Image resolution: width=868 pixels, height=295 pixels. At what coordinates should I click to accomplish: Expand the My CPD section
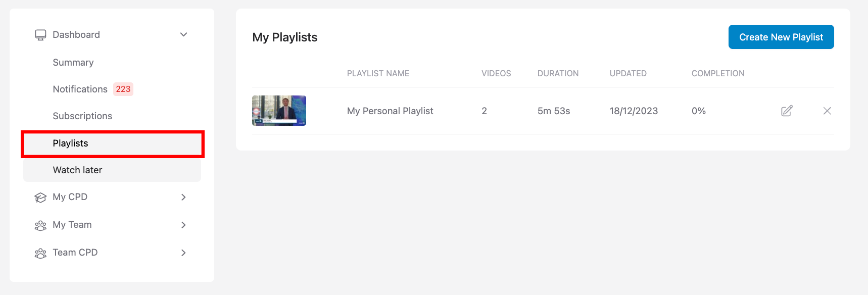pos(184,197)
